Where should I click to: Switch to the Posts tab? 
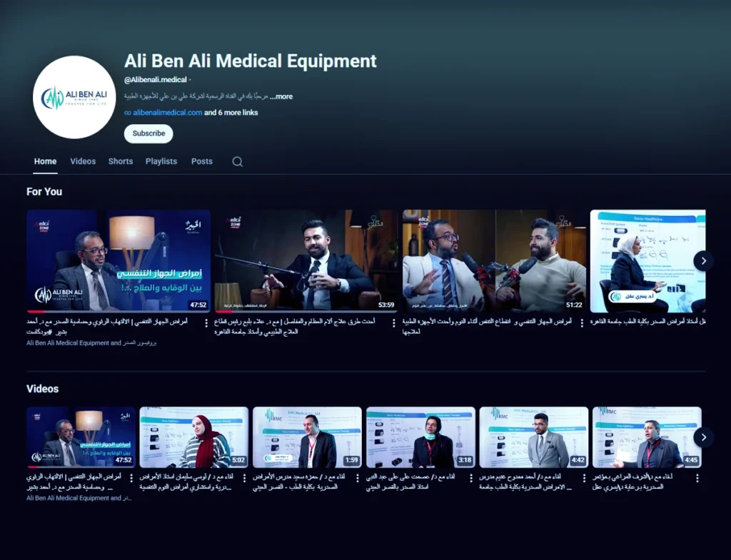point(202,161)
